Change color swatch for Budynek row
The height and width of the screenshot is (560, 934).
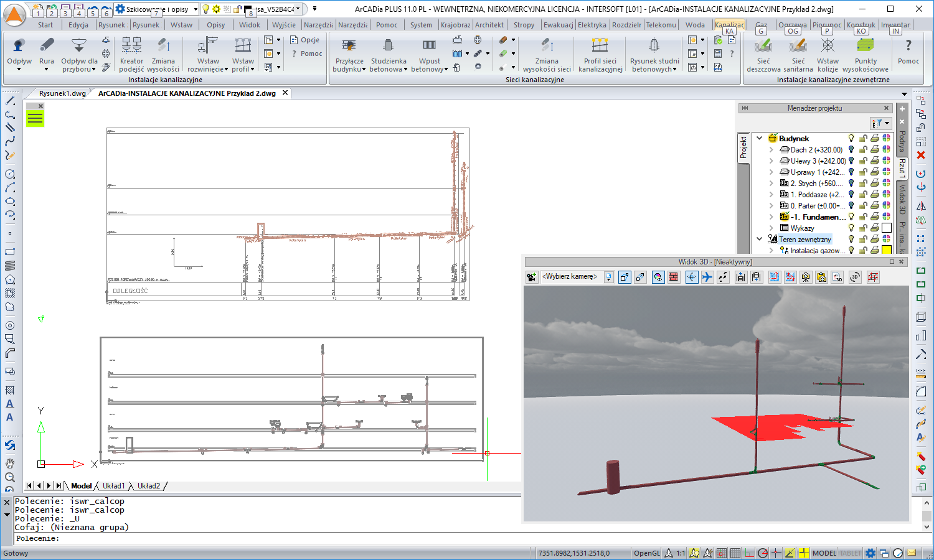[x=887, y=138]
